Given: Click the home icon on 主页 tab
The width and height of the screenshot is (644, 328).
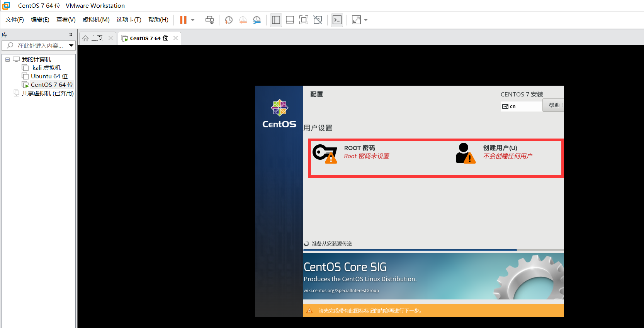Looking at the screenshot, I should (85, 38).
